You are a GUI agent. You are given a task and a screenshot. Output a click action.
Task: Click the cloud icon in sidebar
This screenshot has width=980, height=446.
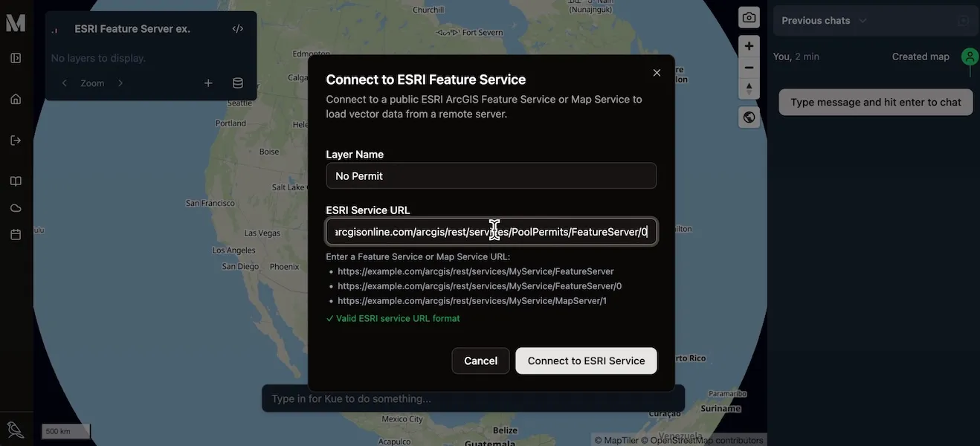[x=16, y=208]
